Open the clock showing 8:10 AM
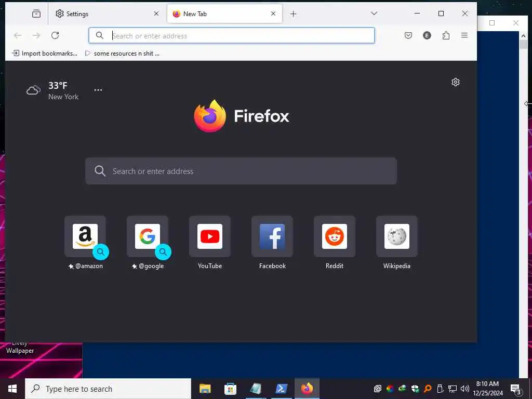Image resolution: width=532 pixels, height=399 pixels. coord(487,389)
